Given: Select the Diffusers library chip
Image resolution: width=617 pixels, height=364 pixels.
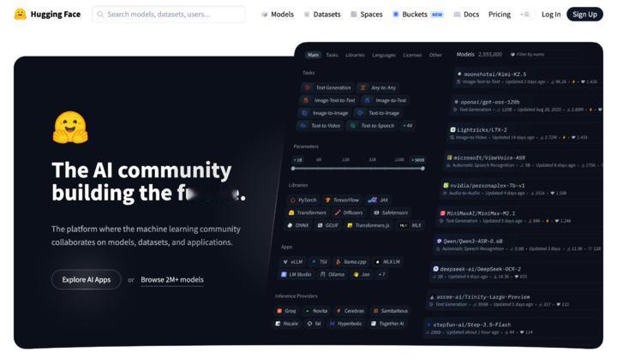Looking at the screenshot, I should (349, 212).
